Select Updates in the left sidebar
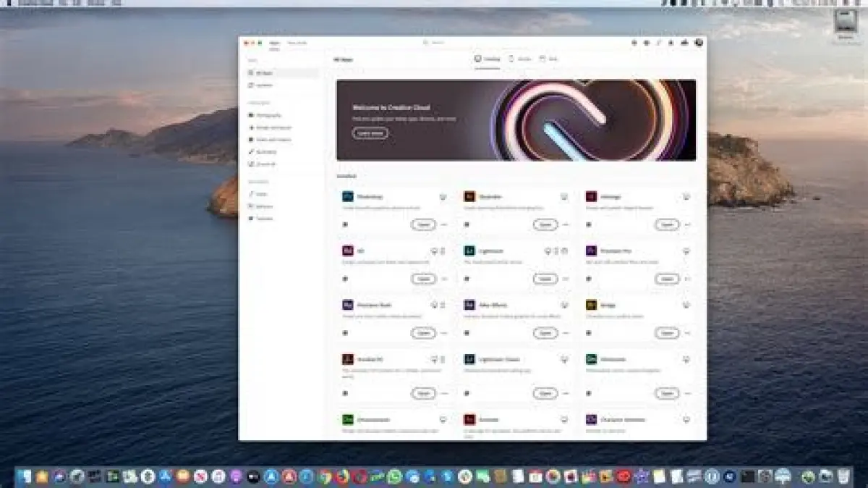Screen dimensions: 868x488 pos(263,85)
